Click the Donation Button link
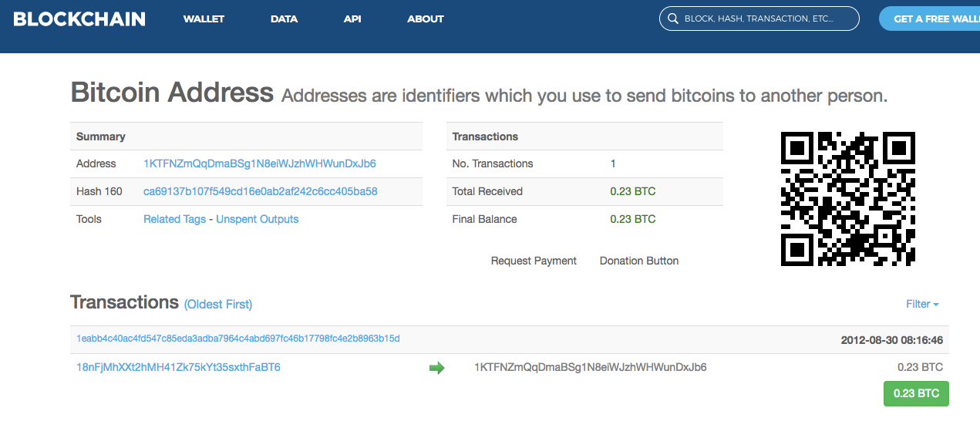Viewport: 980px width, 428px height. 639,261
